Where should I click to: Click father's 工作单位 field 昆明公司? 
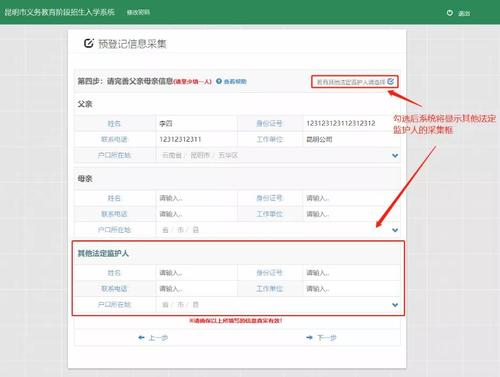tap(352, 139)
